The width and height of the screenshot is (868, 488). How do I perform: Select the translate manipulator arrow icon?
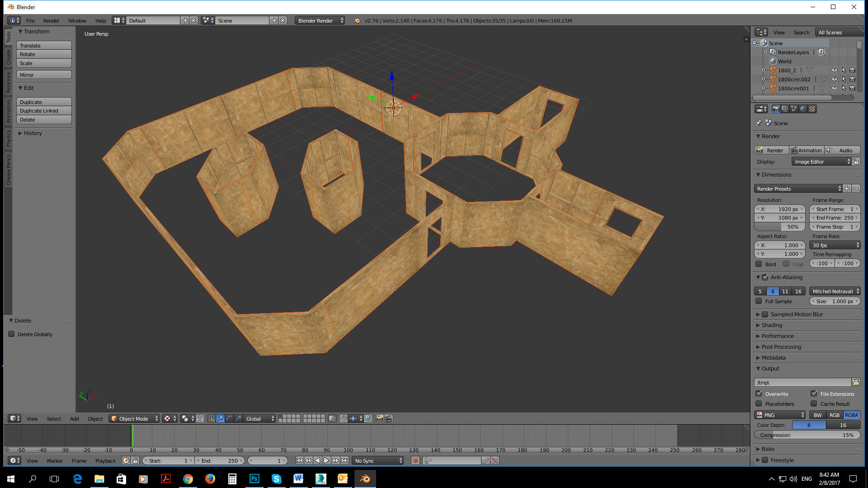[x=220, y=418]
